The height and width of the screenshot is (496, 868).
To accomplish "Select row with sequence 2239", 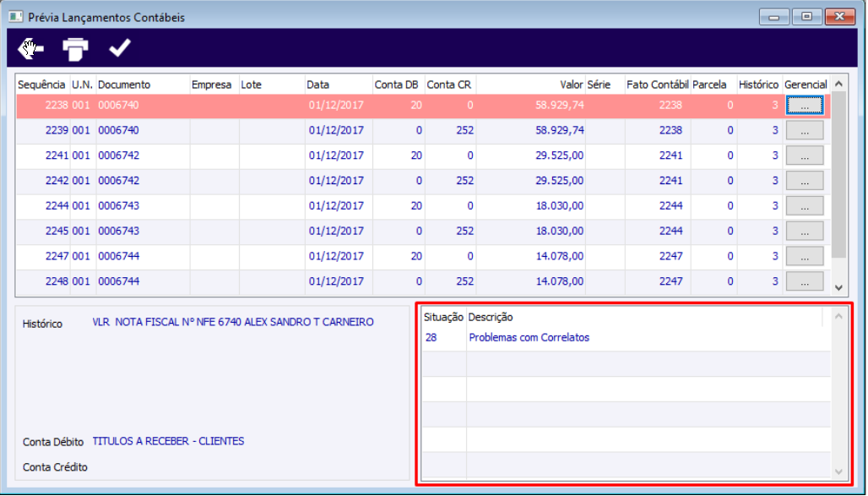I will click(424, 131).
